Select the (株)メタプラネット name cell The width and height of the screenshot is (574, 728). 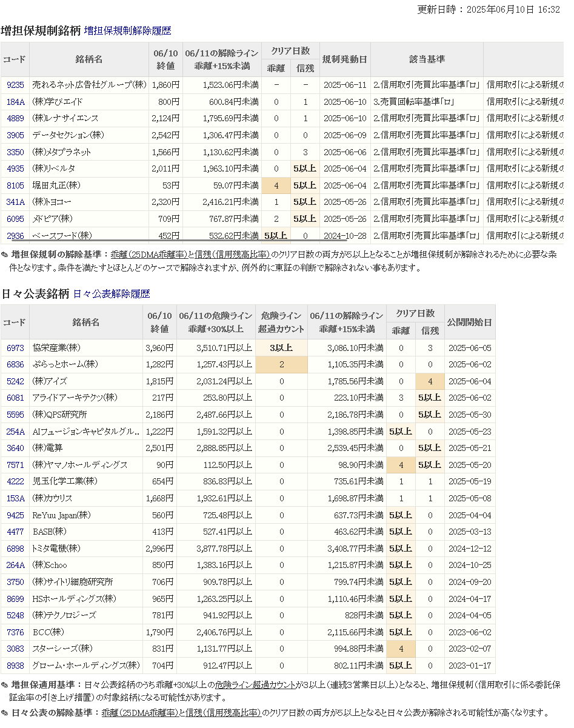point(89,152)
